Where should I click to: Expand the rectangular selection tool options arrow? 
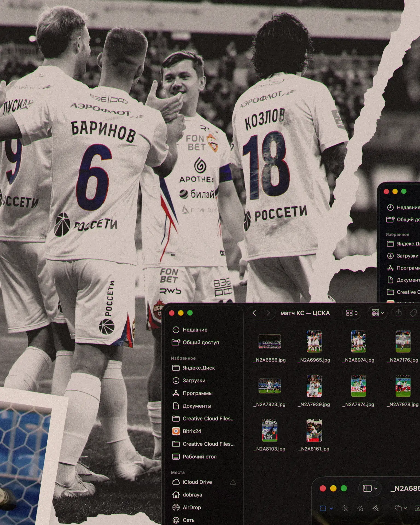tap(331, 508)
